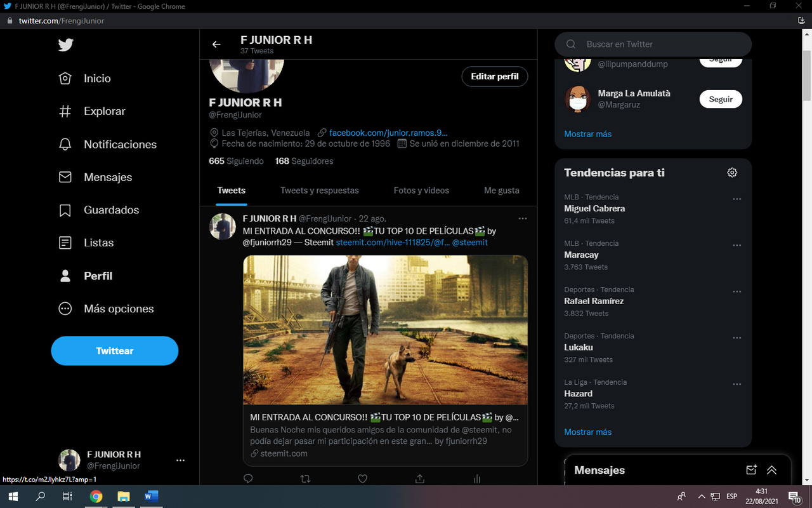
Task: Open options for Hazard trend
Action: point(737,384)
